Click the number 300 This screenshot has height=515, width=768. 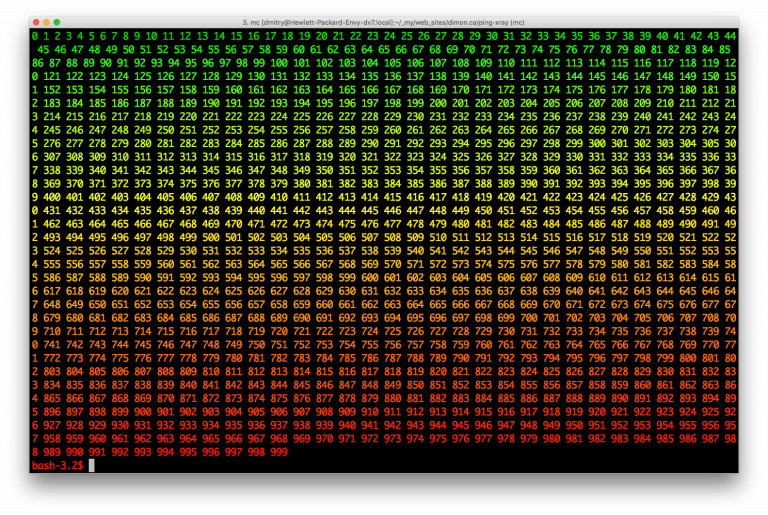597,144
